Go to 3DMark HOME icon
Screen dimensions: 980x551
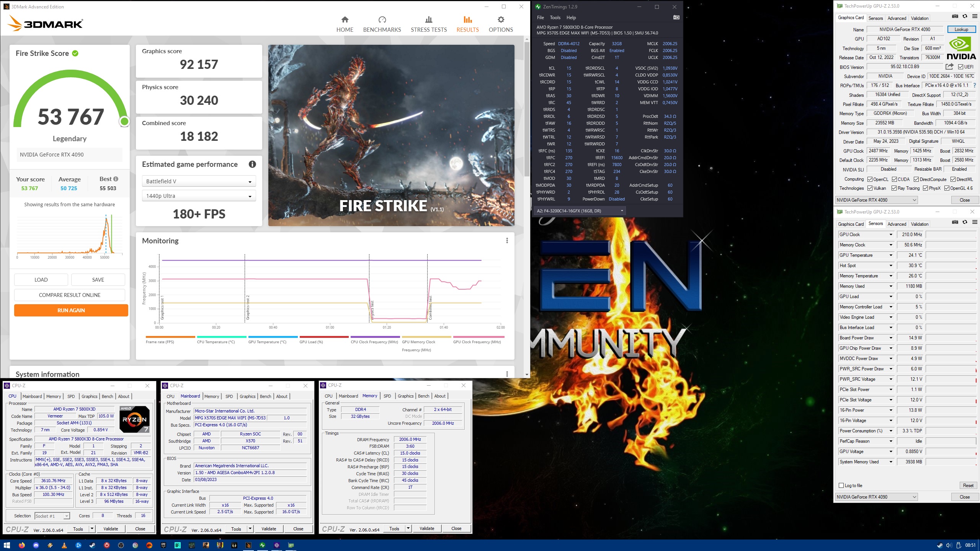point(345,20)
